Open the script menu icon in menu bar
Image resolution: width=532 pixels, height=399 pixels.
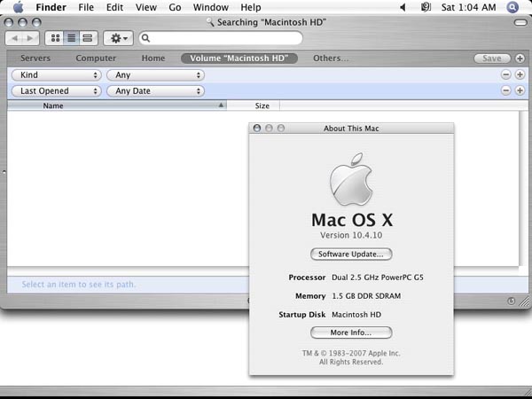coord(426,7)
